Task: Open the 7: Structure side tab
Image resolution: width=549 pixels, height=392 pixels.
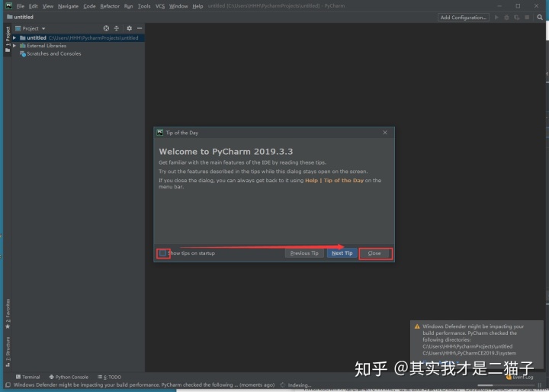Action: pos(8,352)
